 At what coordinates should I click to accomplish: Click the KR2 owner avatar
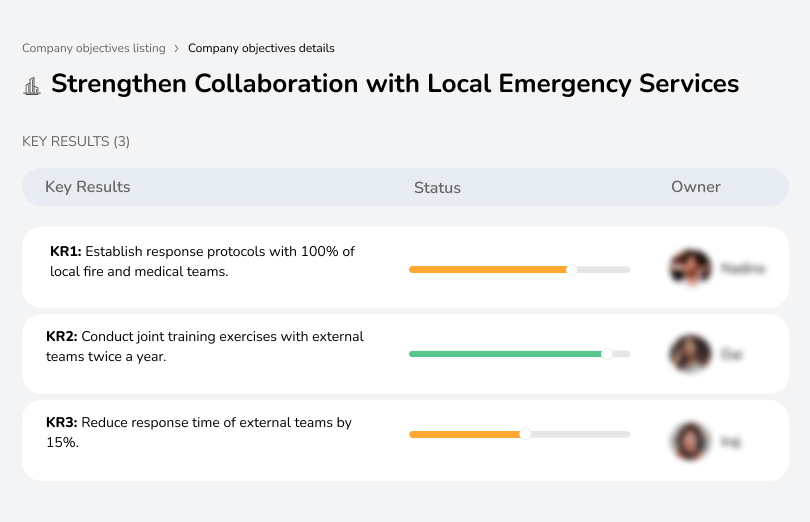[690, 354]
